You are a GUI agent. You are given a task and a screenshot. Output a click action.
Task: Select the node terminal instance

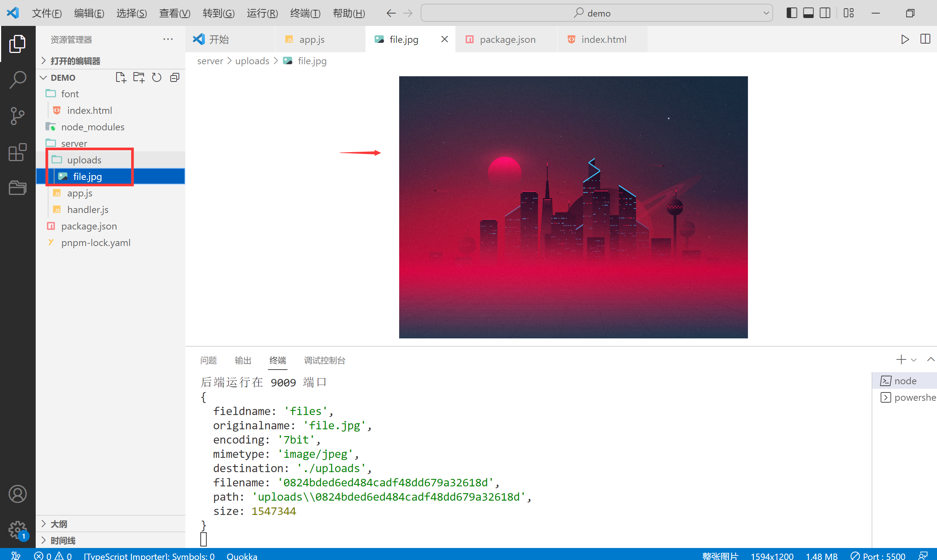pos(905,381)
